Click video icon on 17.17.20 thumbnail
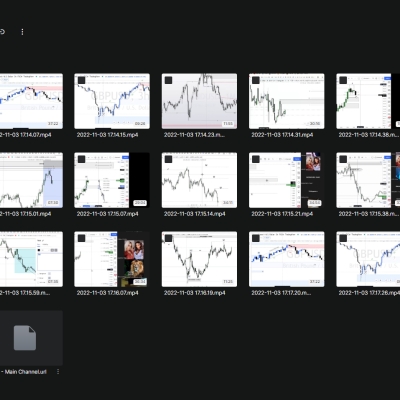 pyautogui.click(x=256, y=238)
